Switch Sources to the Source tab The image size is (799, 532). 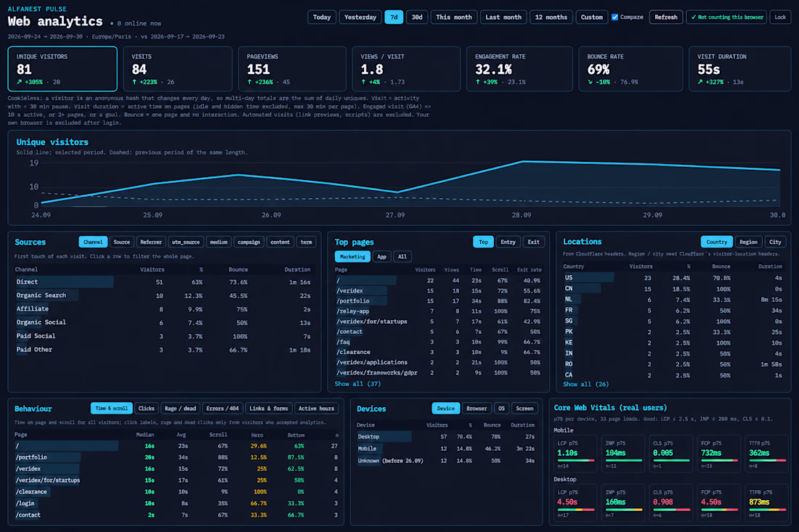click(122, 242)
